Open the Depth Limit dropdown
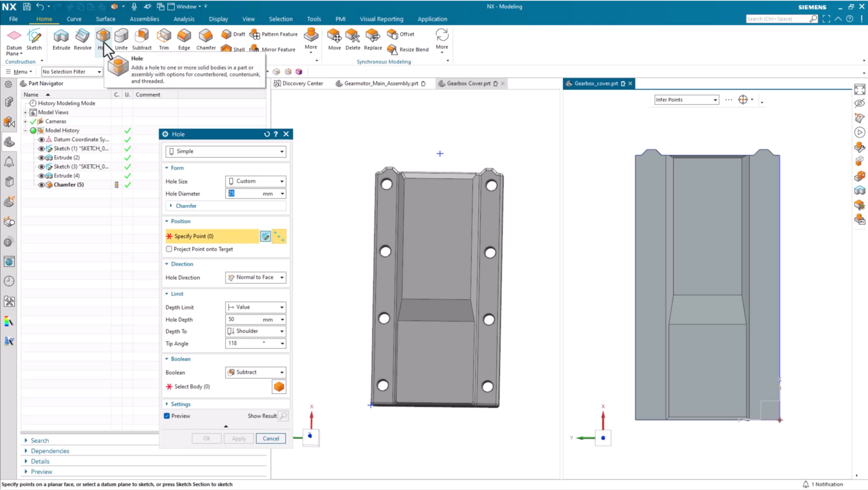Image resolution: width=868 pixels, height=490 pixels. click(281, 307)
